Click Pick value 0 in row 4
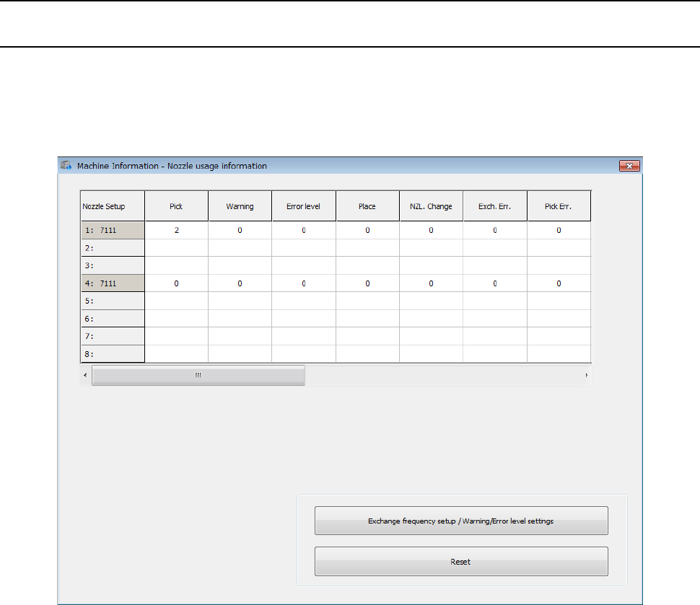 click(176, 283)
